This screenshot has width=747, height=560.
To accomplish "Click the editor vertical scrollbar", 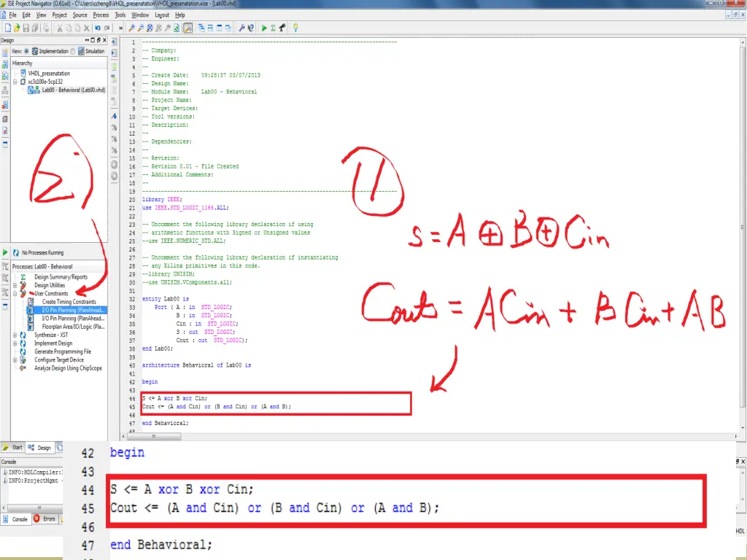I will point(742,227).
